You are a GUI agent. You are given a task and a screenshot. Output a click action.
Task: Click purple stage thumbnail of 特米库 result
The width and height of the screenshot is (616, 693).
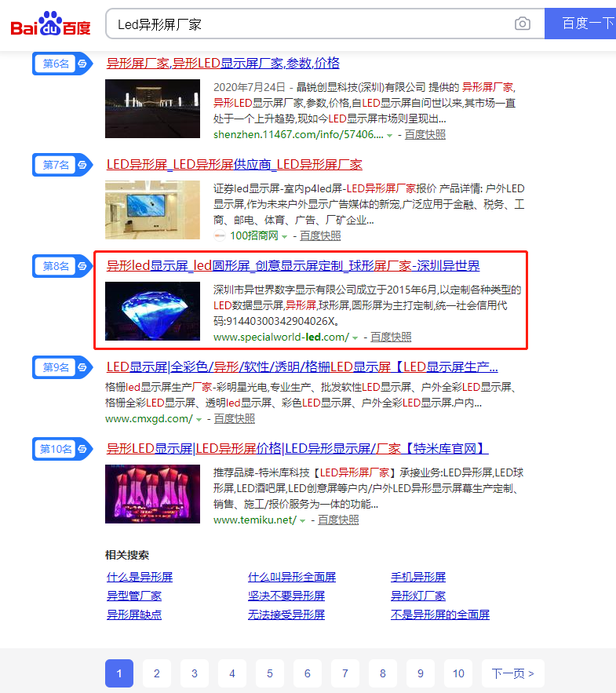(x=152, y=494)
